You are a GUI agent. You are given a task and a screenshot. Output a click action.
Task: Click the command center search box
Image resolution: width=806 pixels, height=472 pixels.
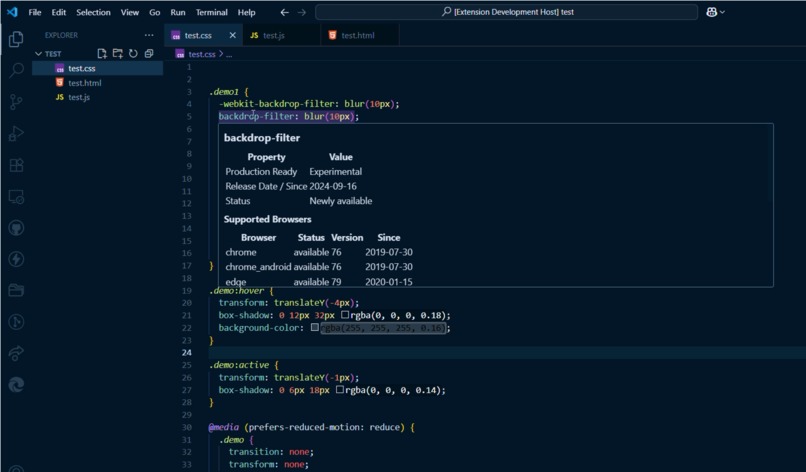[x=506, y=12]
